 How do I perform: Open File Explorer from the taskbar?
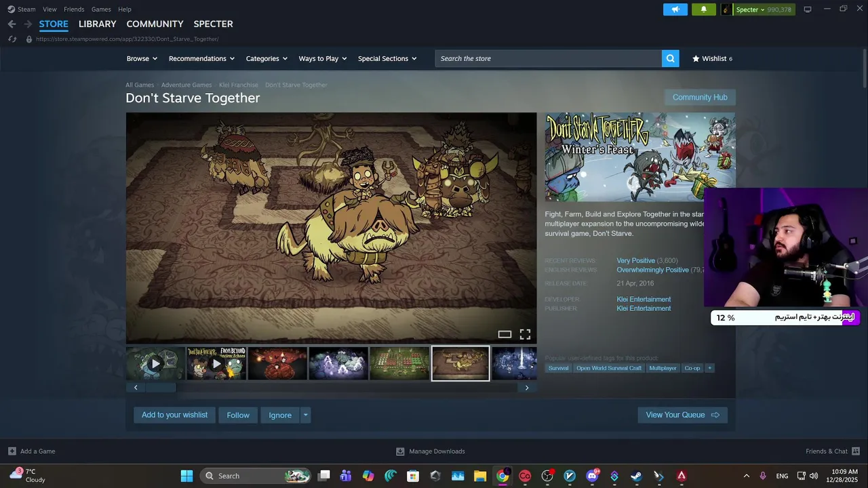[480, 476]
